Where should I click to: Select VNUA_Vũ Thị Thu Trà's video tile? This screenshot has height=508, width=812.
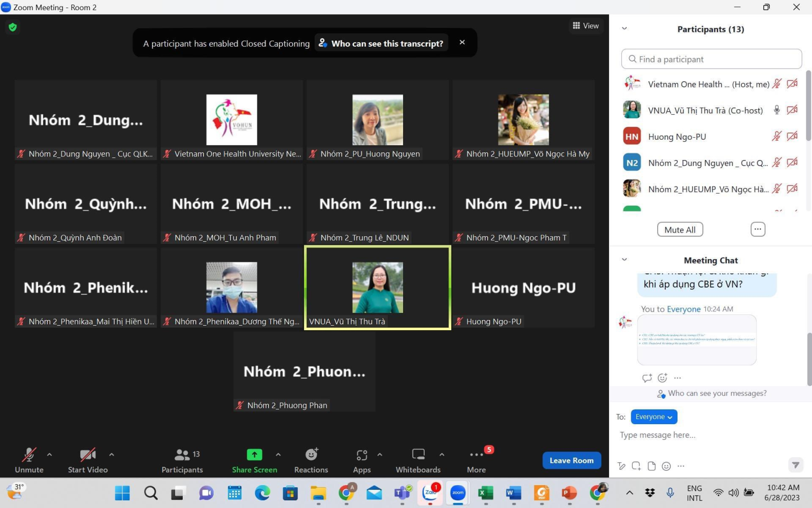[x=378, y=288]
